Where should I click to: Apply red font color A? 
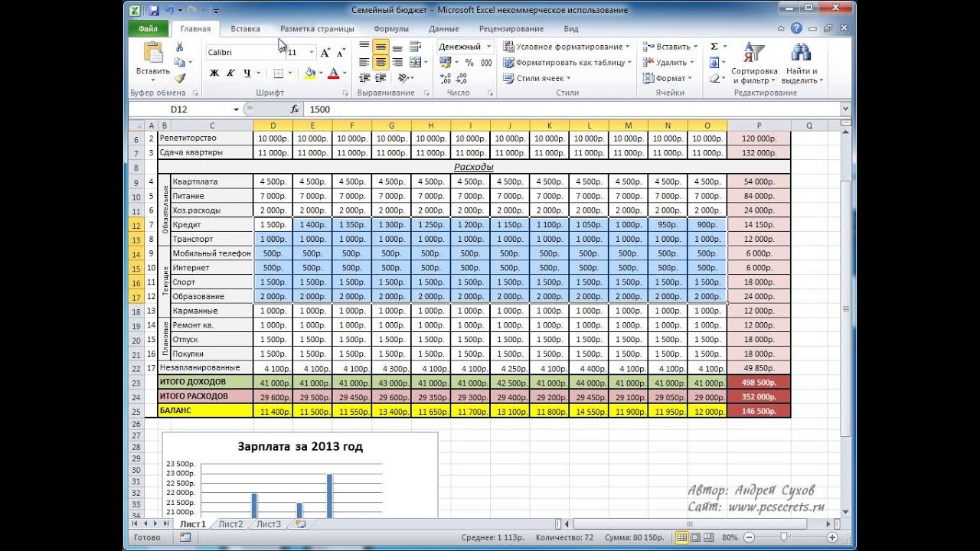[x=333, y=73]
